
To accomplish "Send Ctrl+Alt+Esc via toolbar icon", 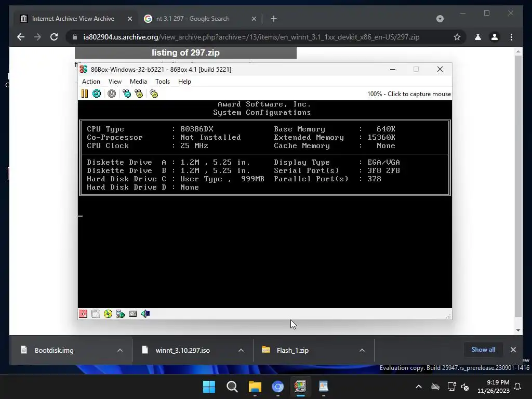I will (139, 94).
